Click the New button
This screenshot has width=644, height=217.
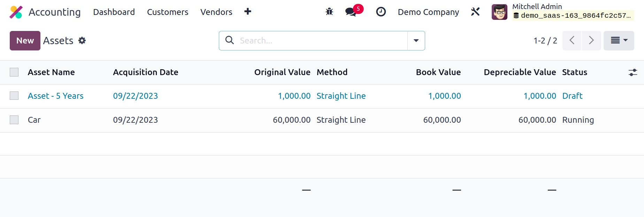pyautogui.click(x=25, y=41)
